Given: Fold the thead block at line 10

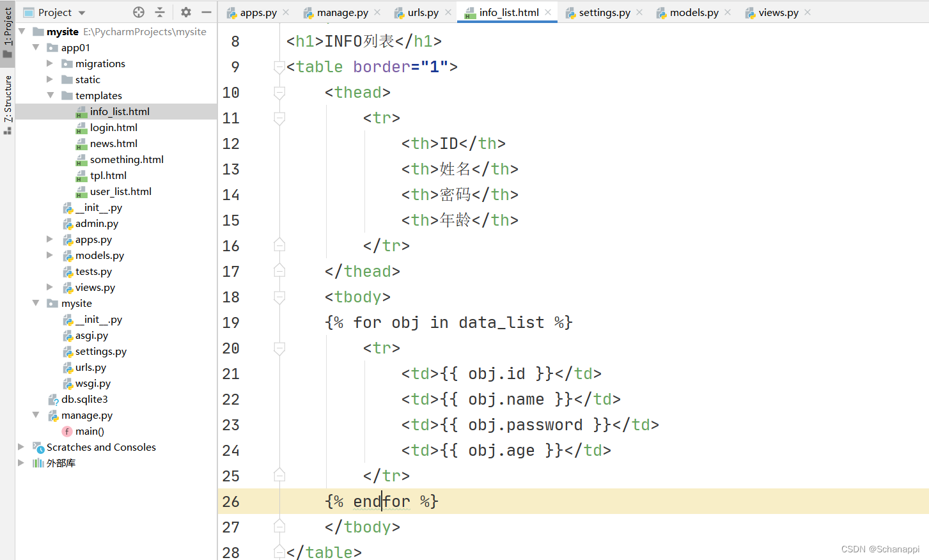Looking at the screenshot, I should [279, 92].
